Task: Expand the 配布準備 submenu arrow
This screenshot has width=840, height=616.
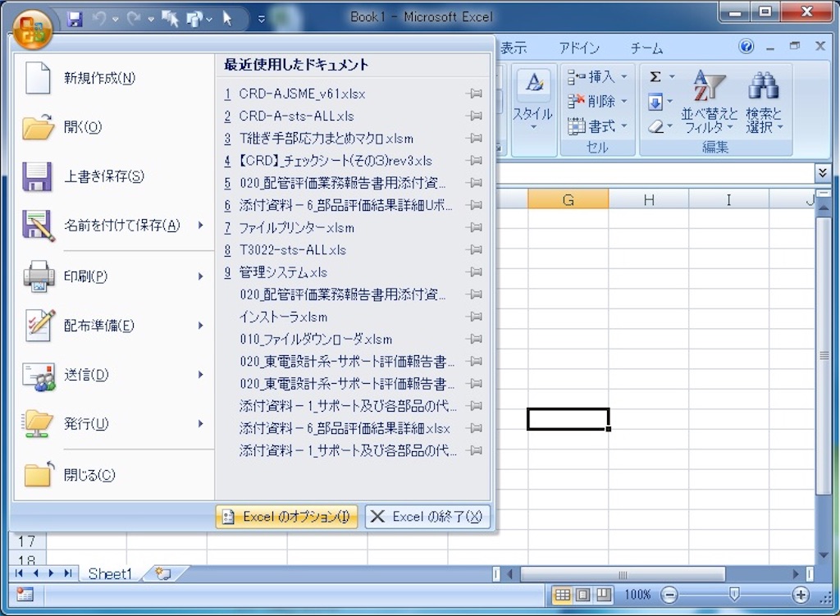Action: pos(201,326)
